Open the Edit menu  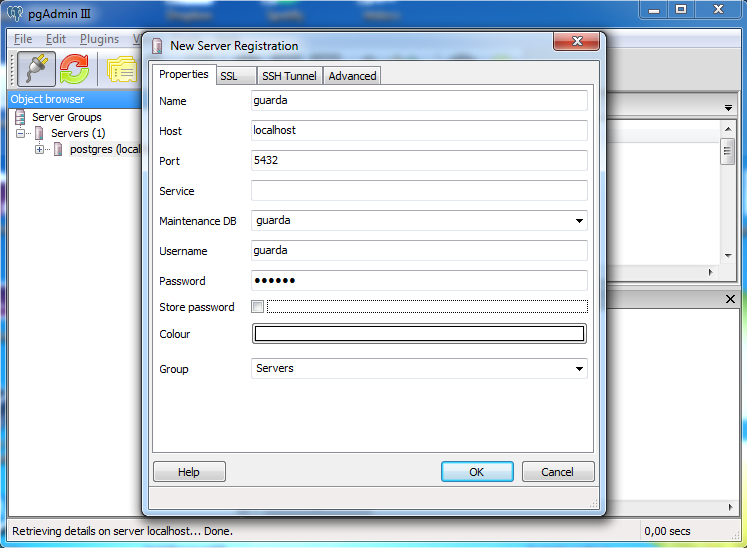click(56, 39)
